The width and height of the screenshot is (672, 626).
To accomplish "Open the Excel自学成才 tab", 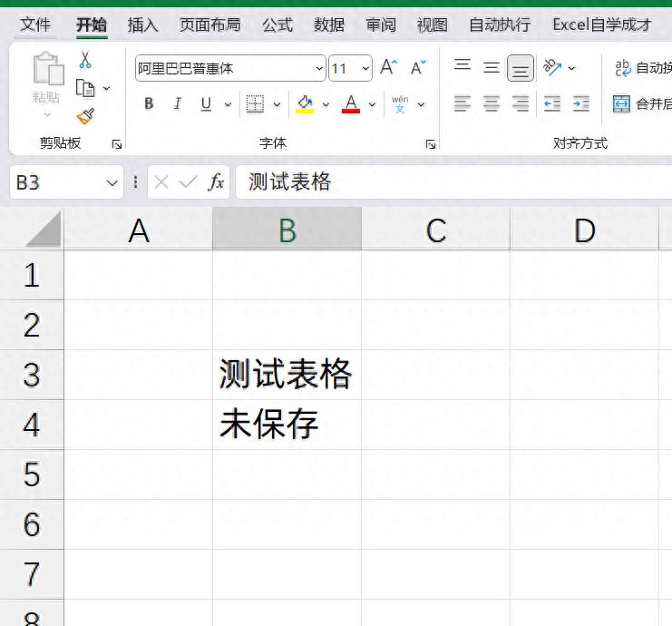I will [x=602, y=24].
